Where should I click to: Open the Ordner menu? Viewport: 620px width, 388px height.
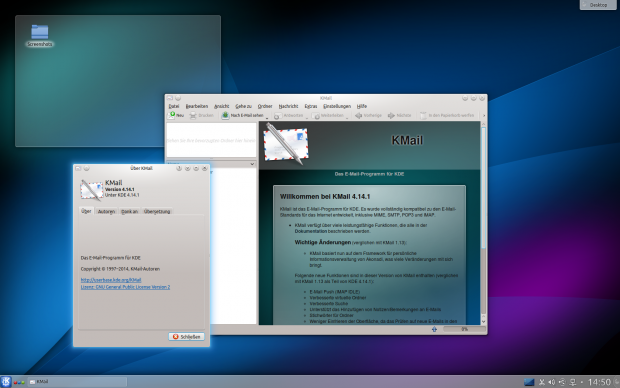(x=265, y=106)
